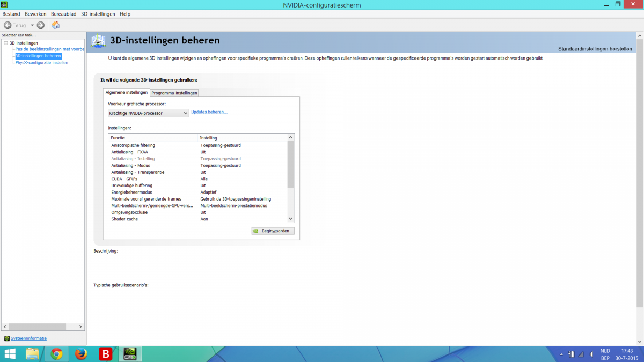Image resolution: width=644 pixels, height=362 pixels.
Task: Select Maximale vooraf gerenderde frames row
Action: point(197,199)
